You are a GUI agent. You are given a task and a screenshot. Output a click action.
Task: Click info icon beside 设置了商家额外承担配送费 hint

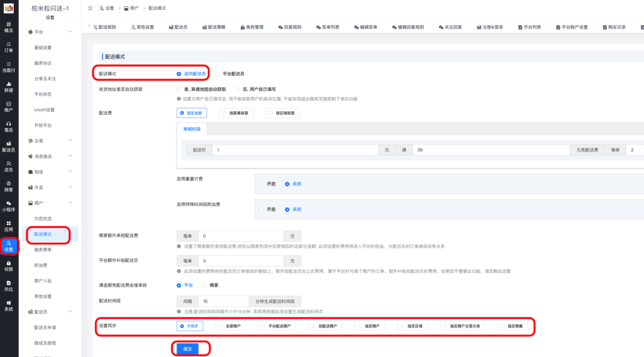click(x=179, y=246)
